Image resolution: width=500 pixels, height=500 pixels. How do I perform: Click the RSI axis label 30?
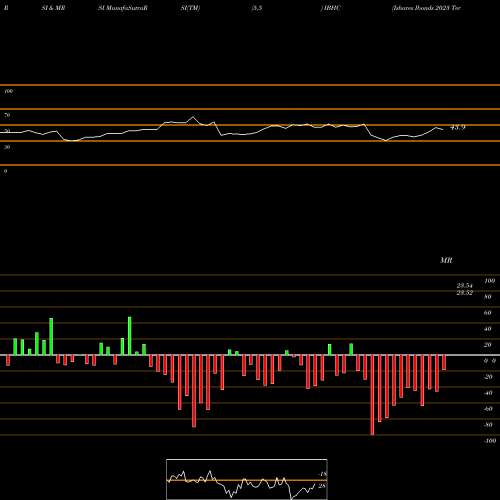7,147
